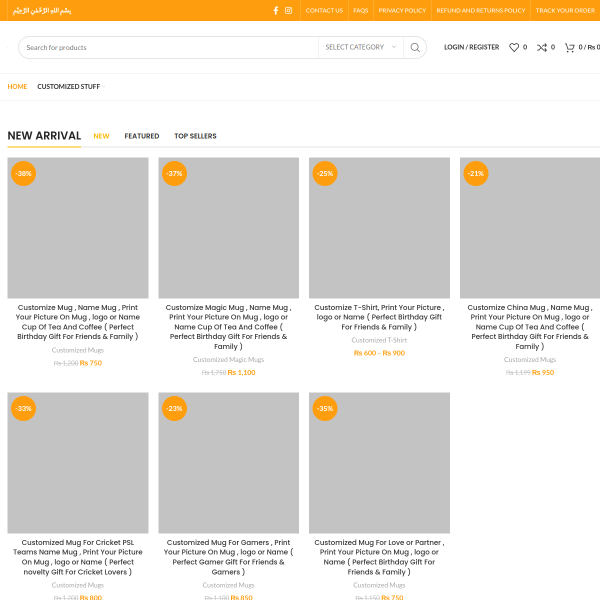Open the Customize China Mug product image
This screenshot has width=600, height=600.
coord(530,228)
